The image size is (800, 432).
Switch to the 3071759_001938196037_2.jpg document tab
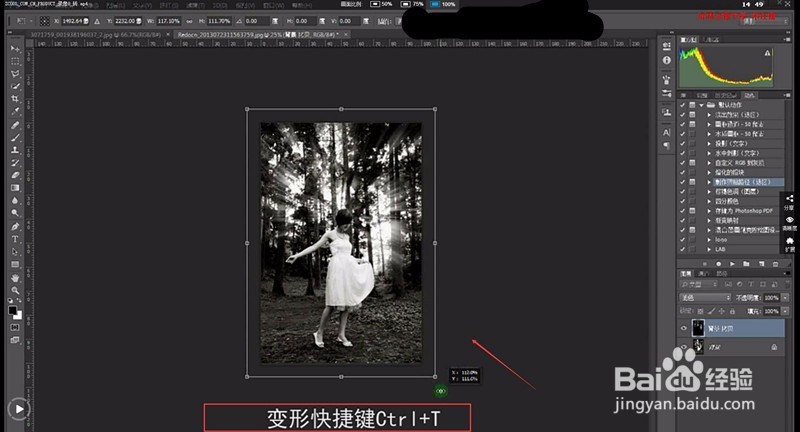click(x=95, y=35)
